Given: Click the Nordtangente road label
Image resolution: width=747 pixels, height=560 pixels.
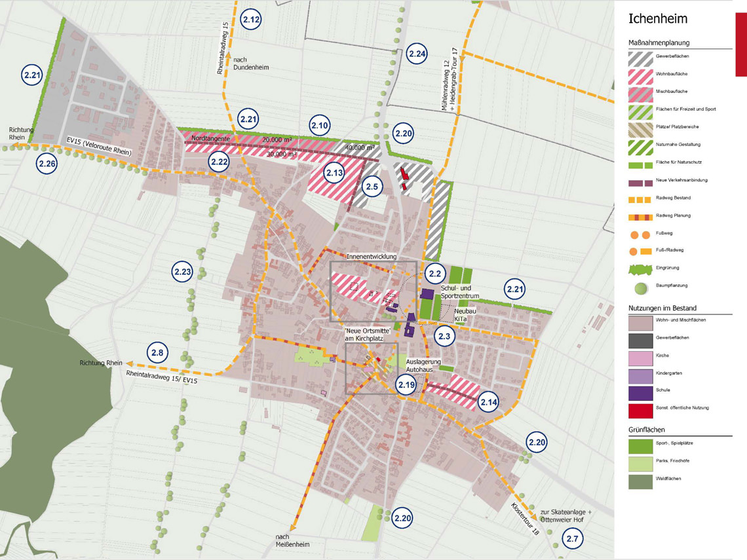Looking at the screenshot, I should 210,139.
